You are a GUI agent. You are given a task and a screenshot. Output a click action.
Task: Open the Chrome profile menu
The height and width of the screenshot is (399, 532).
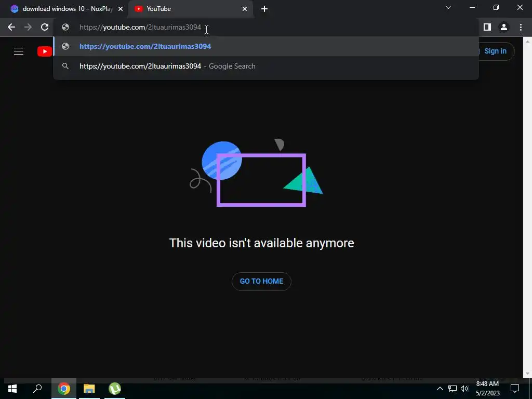[504, 27]
